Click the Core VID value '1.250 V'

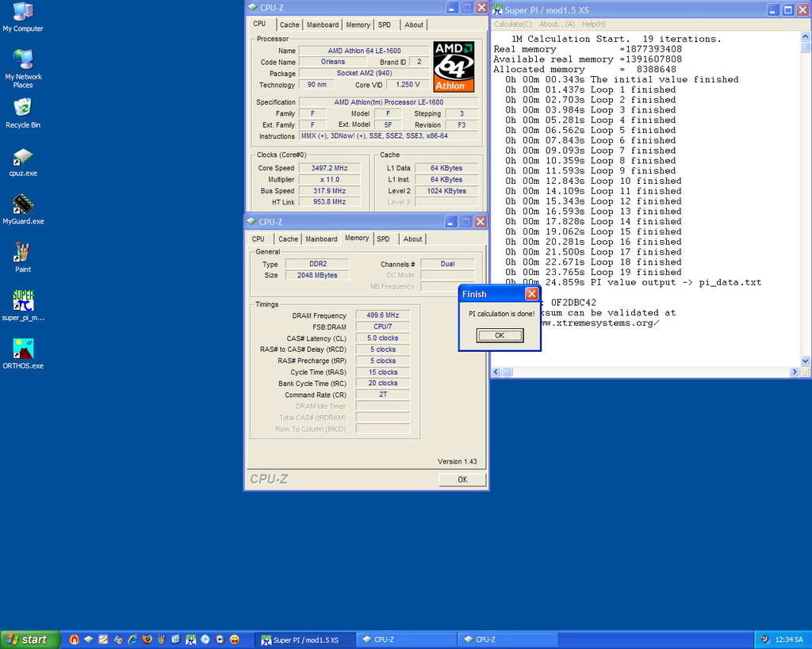408,84
